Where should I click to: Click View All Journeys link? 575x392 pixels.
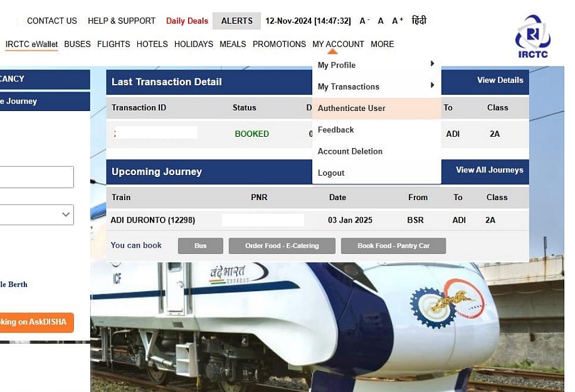[x=489, y=170]
